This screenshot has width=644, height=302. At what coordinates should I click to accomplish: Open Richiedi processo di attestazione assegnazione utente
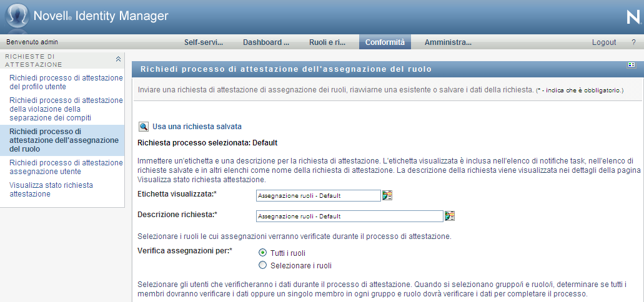66,167
